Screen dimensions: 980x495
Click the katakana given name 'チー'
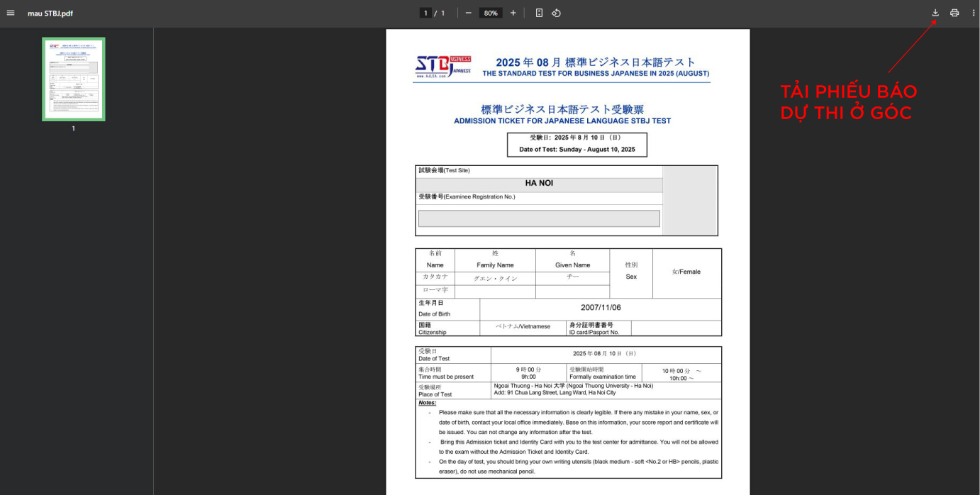tap(572, 277)
